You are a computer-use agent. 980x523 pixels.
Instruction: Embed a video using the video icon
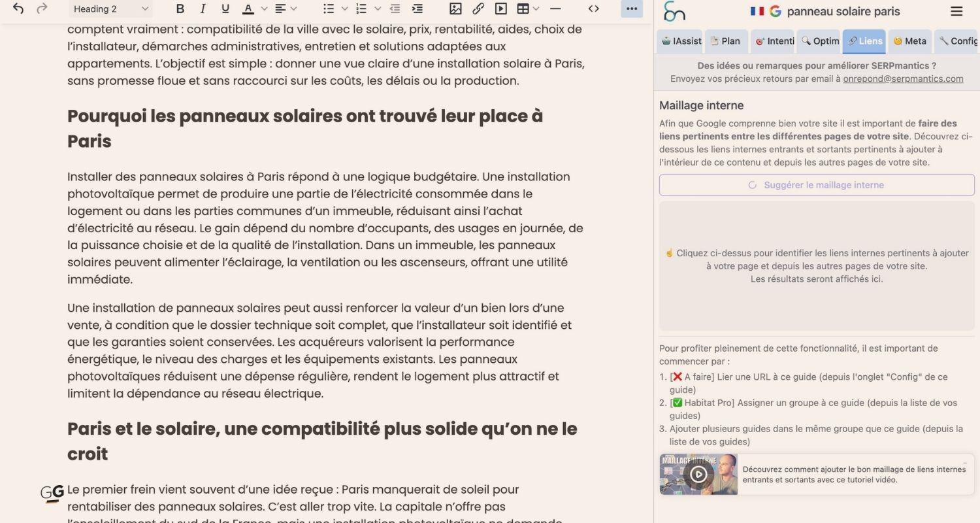point(500,8)
